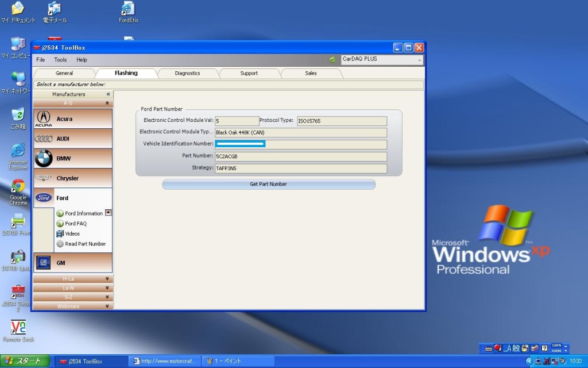
Task: Open the Remote Desk VNC desktop icon
Action: click(18, 331)
